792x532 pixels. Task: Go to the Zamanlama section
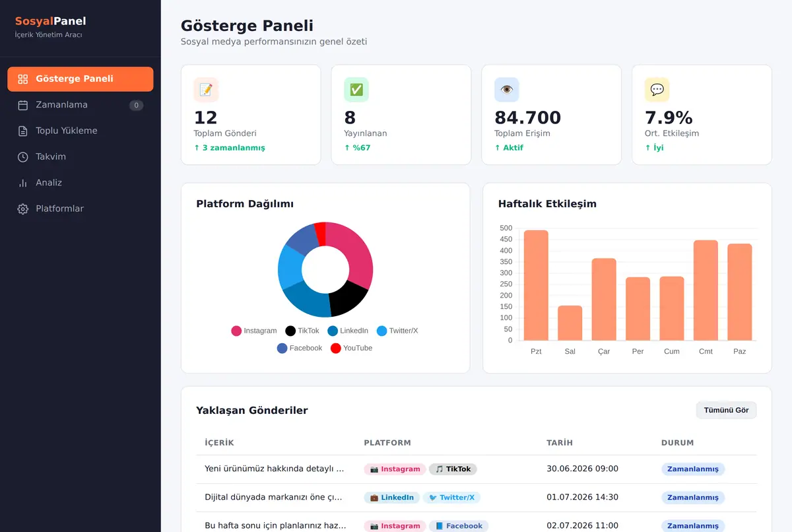pyautogui.click(x=81, y=105)
